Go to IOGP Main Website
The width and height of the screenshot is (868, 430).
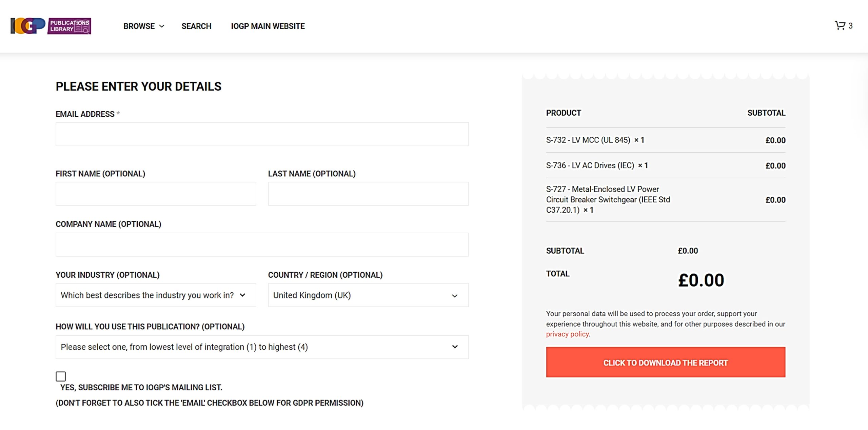coord(268,26)
